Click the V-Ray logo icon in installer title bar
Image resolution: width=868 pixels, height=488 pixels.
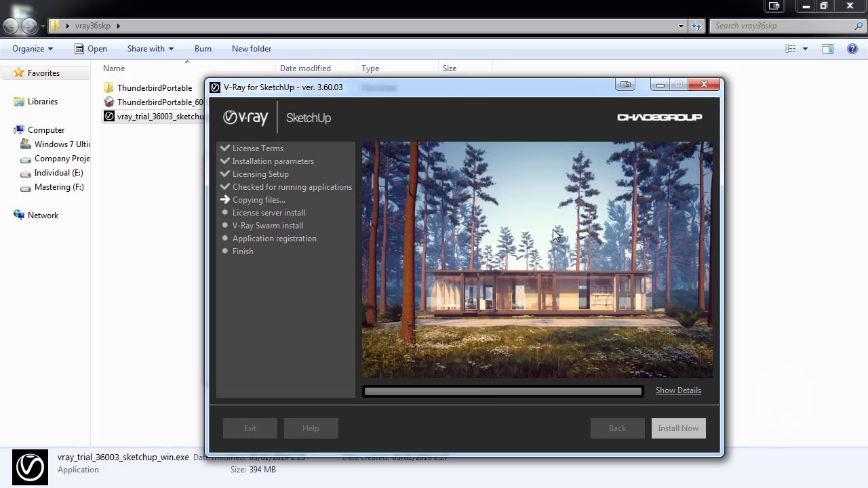[215, 87]
